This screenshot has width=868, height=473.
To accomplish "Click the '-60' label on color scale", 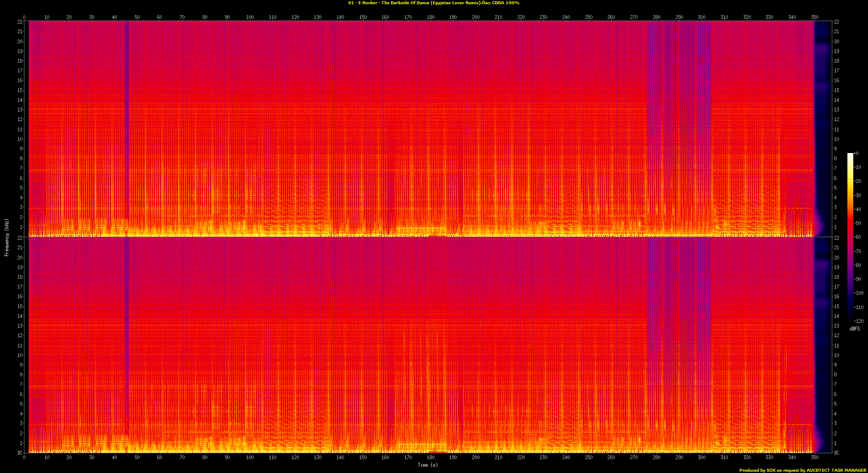I will (x=857, y=237).
